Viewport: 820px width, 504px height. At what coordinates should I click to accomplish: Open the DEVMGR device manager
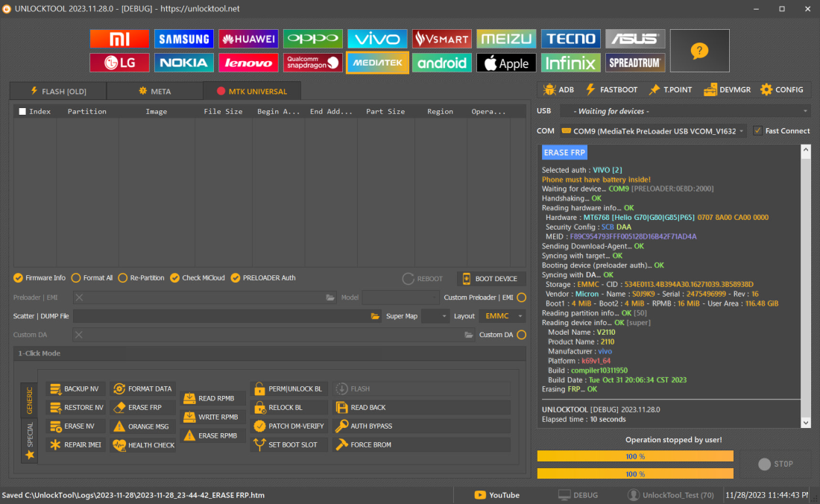pyautogui.click(x=727, y=90)
